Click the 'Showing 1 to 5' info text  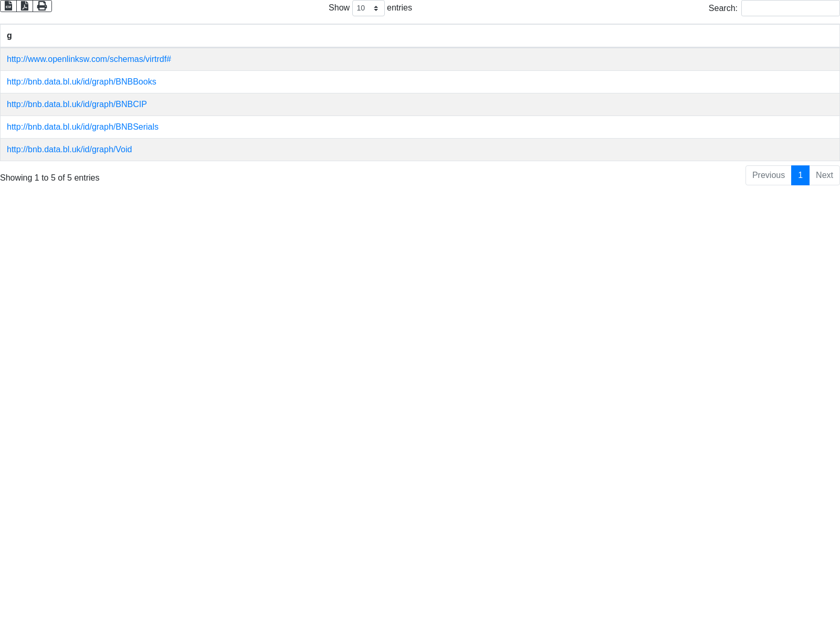(50, 178)
